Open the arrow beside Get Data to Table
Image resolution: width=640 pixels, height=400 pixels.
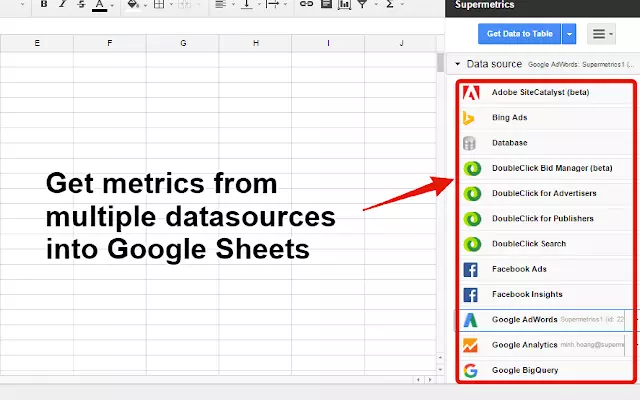point(569,34)
